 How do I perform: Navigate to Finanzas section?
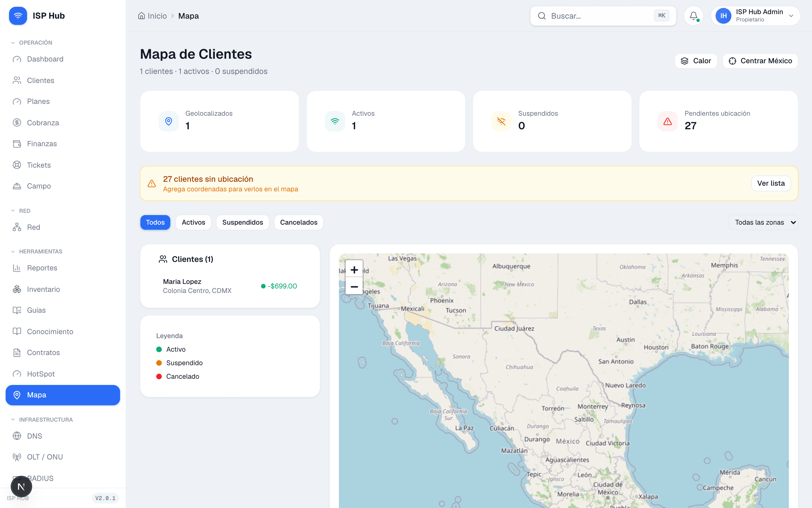63,144
